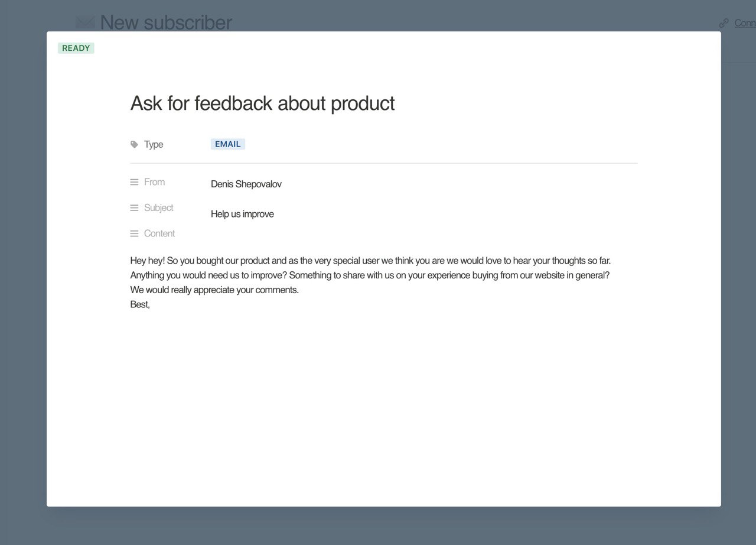The image size is (756, 545).
Task: Click the Subject property label
Action: tap(158, 208)
